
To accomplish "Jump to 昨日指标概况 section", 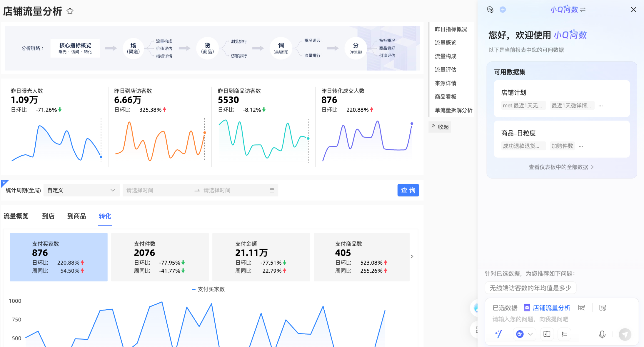I will (451, 29).
